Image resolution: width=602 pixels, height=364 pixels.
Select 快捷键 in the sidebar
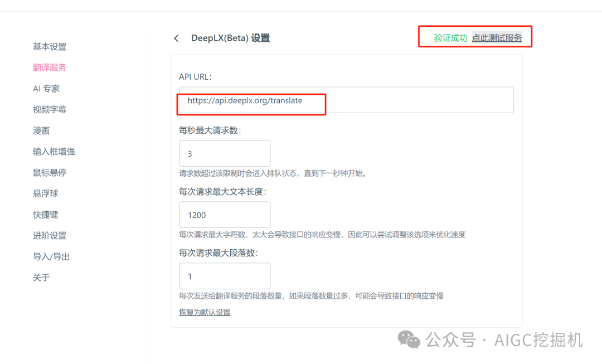click(45, 215)
